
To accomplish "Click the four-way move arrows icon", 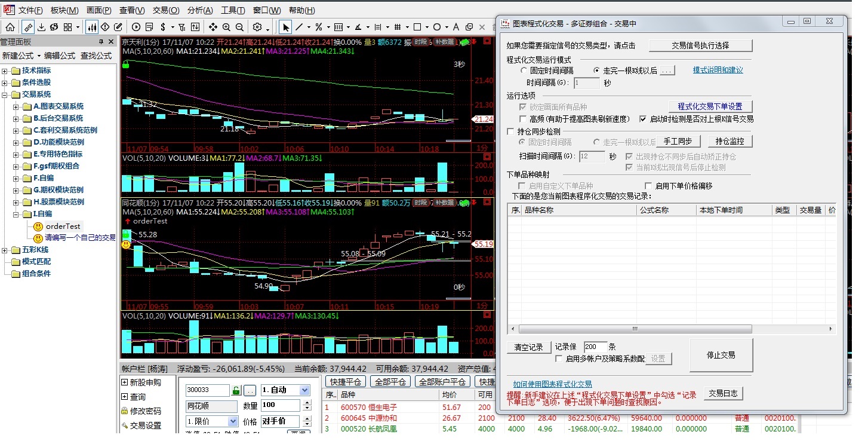I will (x=213, y=27).
